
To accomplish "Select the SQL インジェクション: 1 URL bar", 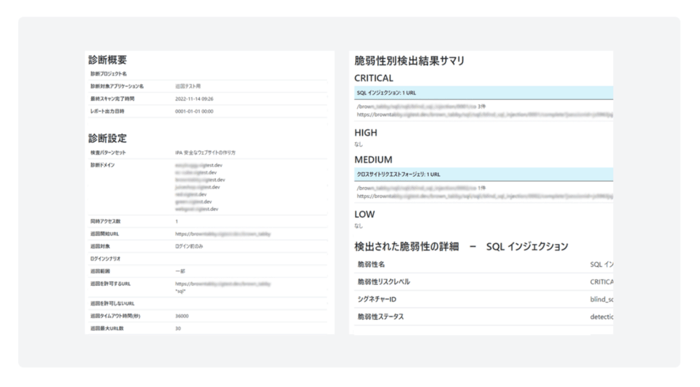I will tap(483, 93).
